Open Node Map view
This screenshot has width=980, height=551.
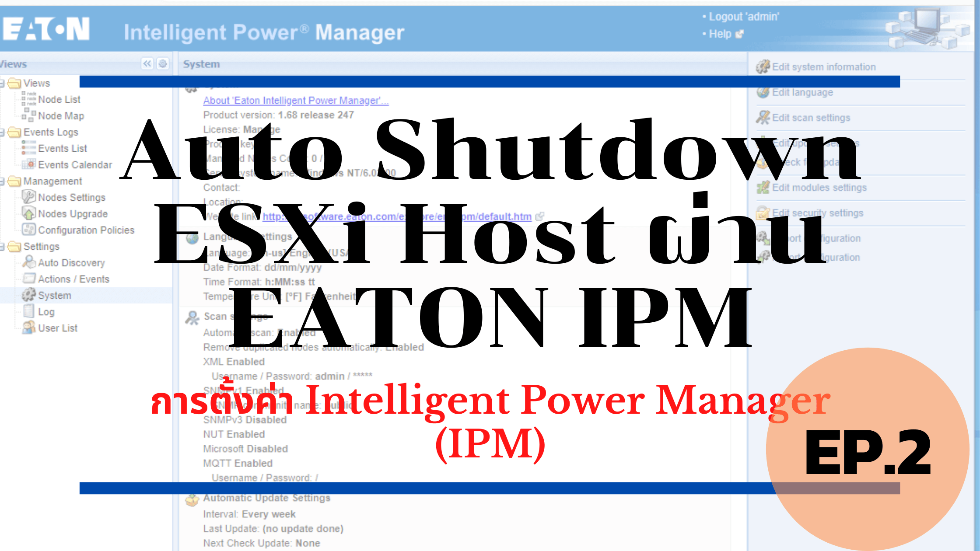pos(61,116)
